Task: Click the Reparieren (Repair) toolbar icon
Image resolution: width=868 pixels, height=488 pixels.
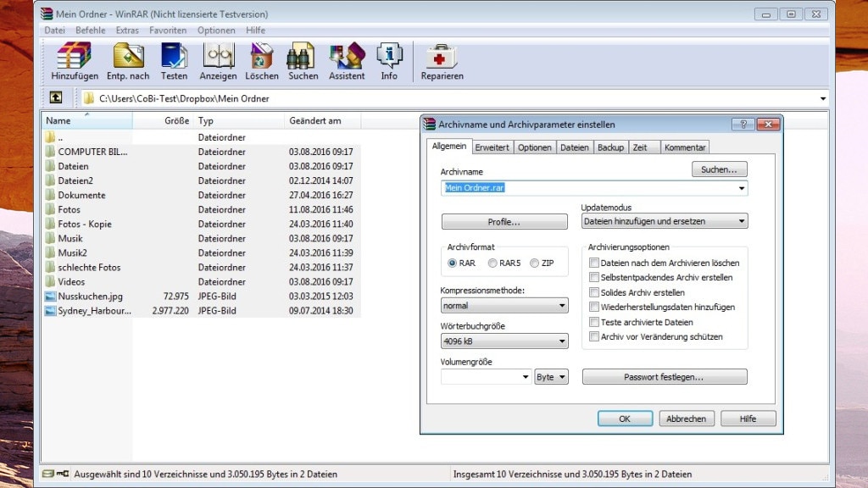Action: click(x=441, y=56)
